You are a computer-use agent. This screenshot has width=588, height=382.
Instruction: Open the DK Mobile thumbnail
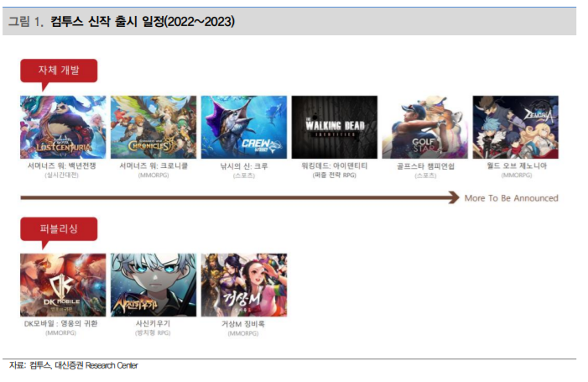[x=63, y=285]
